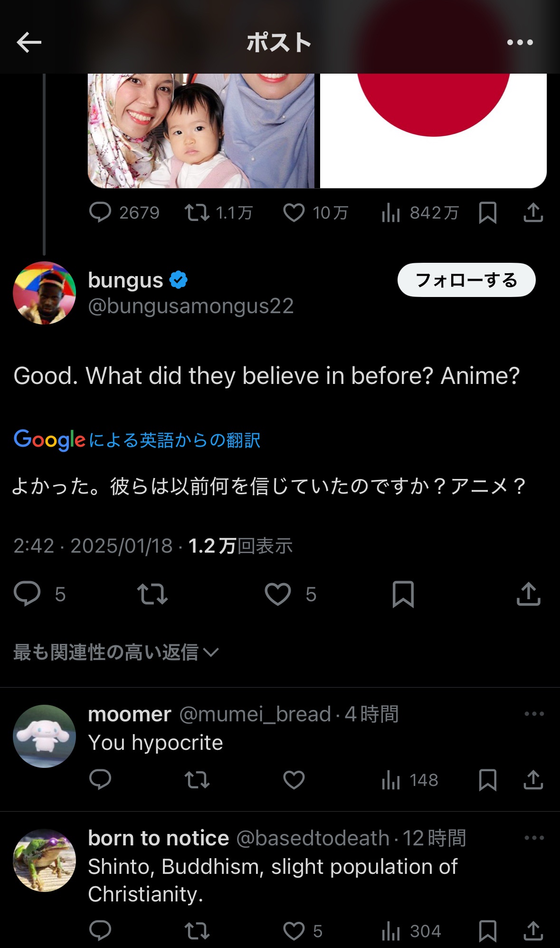Open the Japan flag image
This screenshot has width=560, height=948.
point(433,131)
